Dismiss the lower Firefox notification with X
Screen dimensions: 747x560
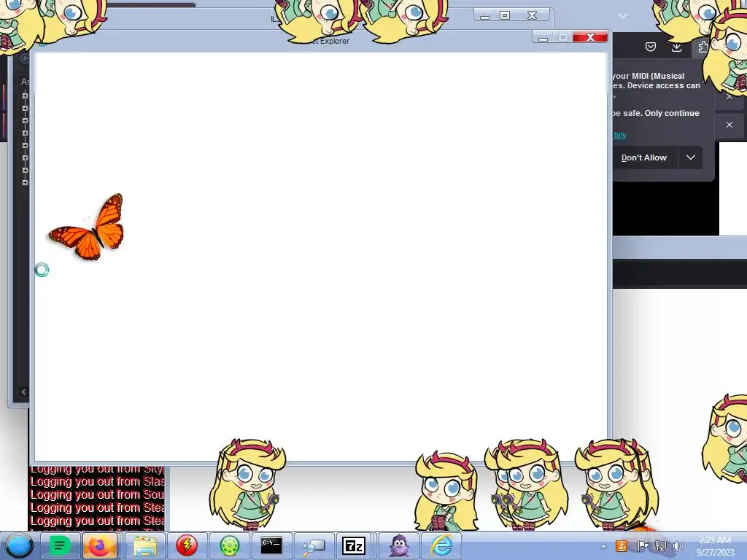[x=729, y=125]
